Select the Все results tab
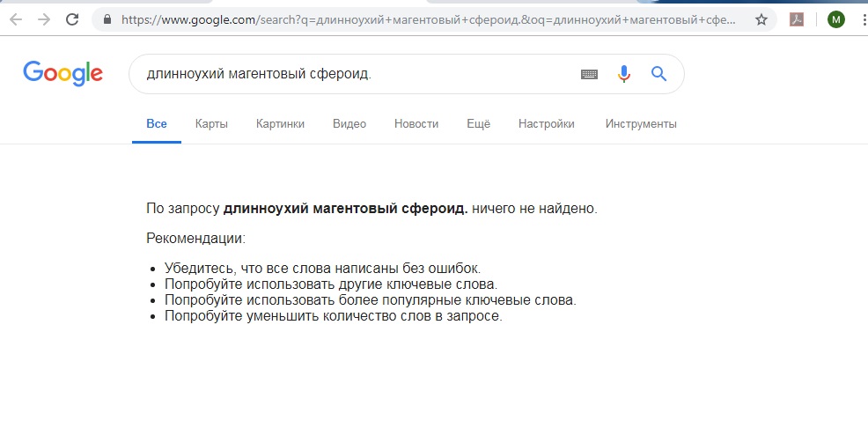 (157, 124)
